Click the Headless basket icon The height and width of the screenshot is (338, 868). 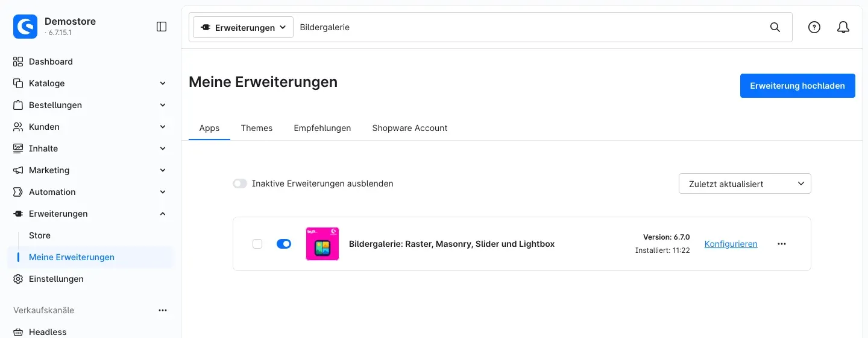(18, 332)
